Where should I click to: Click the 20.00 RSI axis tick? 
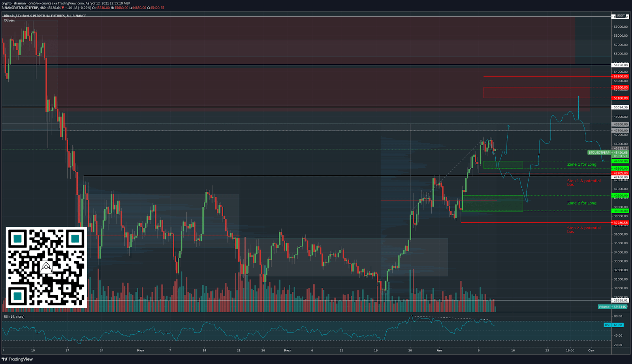point(618,345)
